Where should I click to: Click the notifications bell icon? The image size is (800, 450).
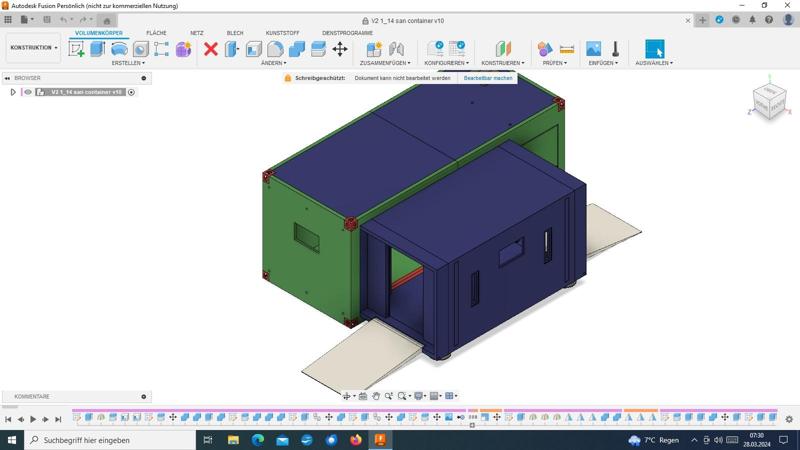[x=753, y=20]
